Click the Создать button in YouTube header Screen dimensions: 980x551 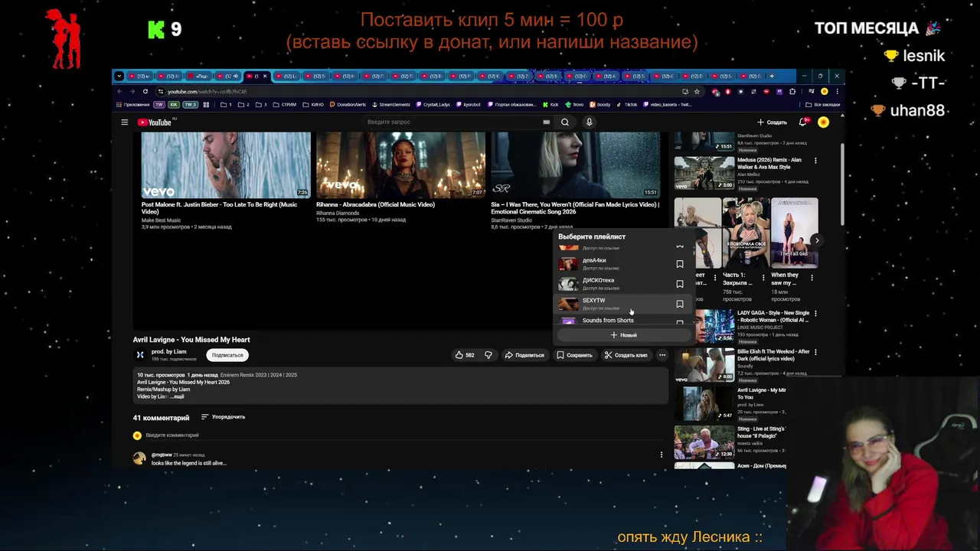coord(772,122)
